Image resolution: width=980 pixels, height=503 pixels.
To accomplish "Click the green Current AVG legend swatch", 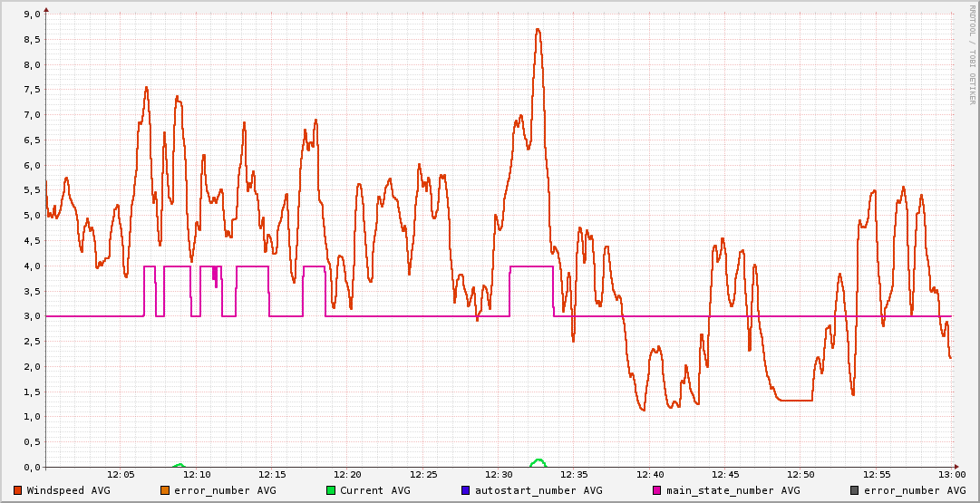I will (331, 490).
